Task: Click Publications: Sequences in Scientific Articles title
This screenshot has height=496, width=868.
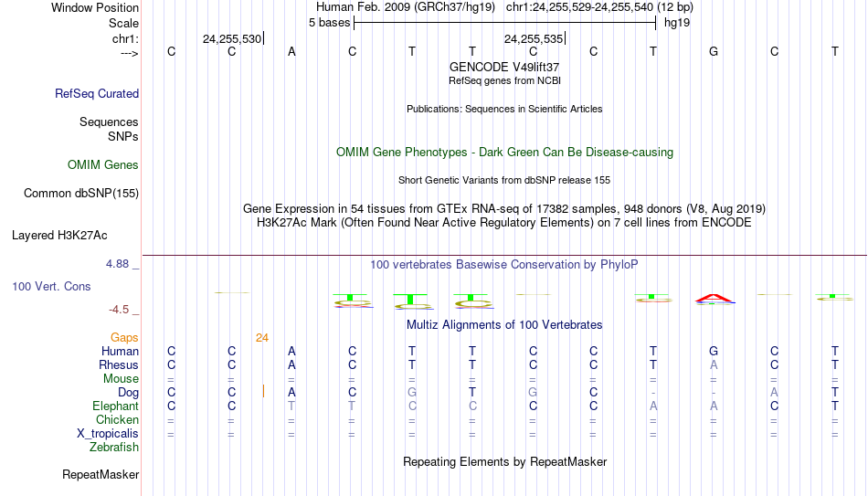Action: click(504, 109)
